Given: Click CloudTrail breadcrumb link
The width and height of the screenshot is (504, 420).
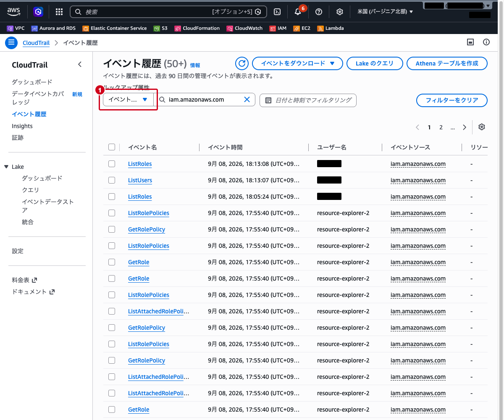Looking at the screenshot, I should (x=36, y=43).
